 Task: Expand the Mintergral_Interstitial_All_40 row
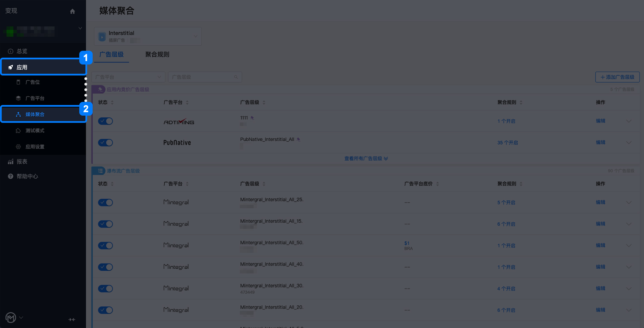[x=629, y=267]
